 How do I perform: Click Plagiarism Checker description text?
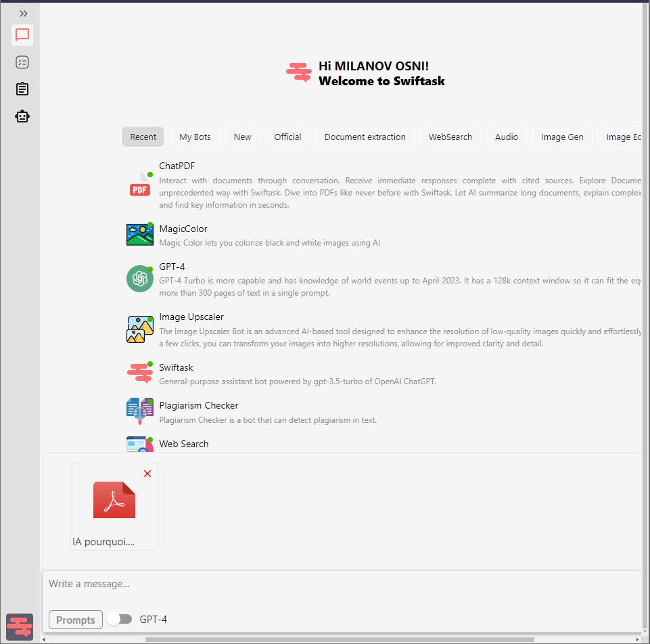coord(268,420)
